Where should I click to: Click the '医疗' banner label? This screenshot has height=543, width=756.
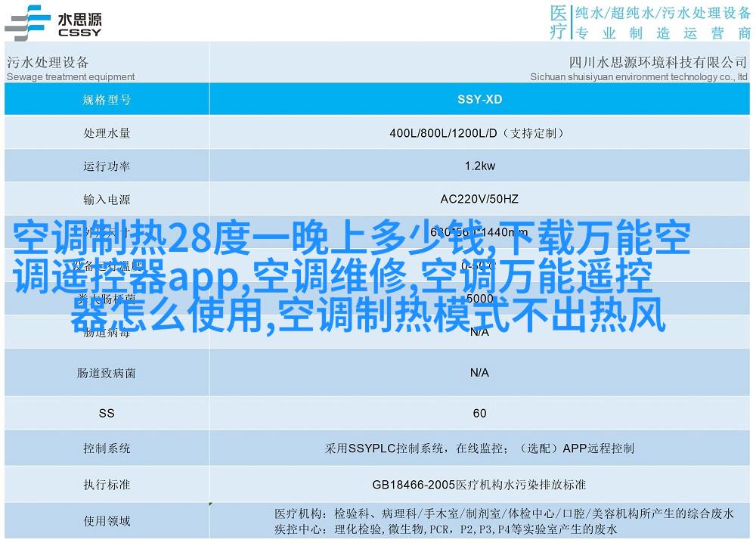559,22
